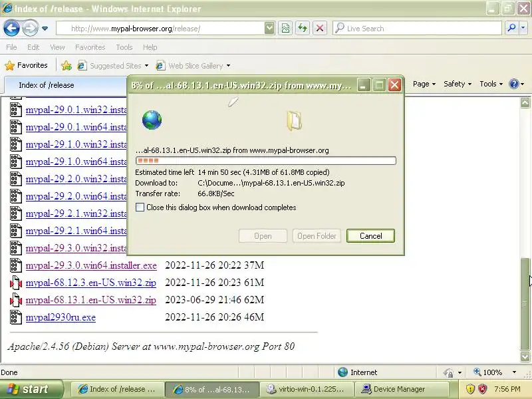Click mypal-68.13.1.en-US.win32.zip link
The width and height of the screenshot is (532, 399).
91,300
